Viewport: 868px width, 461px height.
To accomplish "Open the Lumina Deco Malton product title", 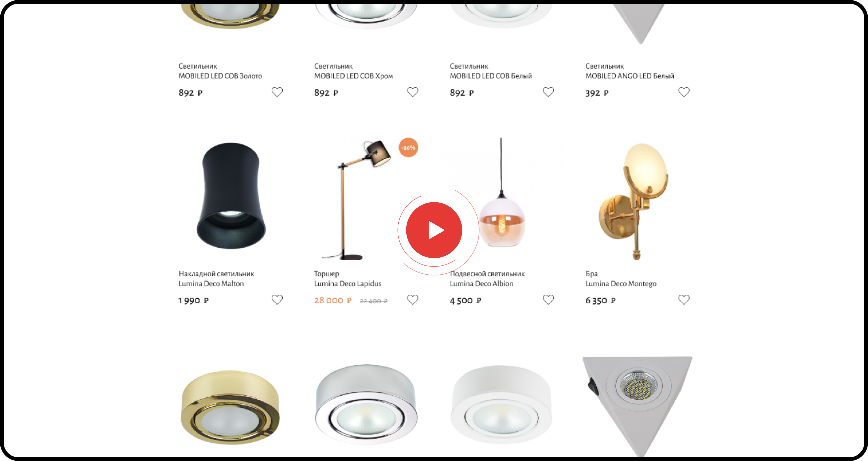I will [216, 279].
